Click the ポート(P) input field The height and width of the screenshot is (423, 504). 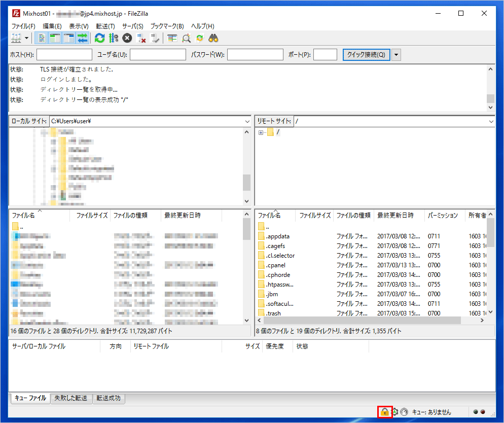pyautogui.click(x=326, y=55)
